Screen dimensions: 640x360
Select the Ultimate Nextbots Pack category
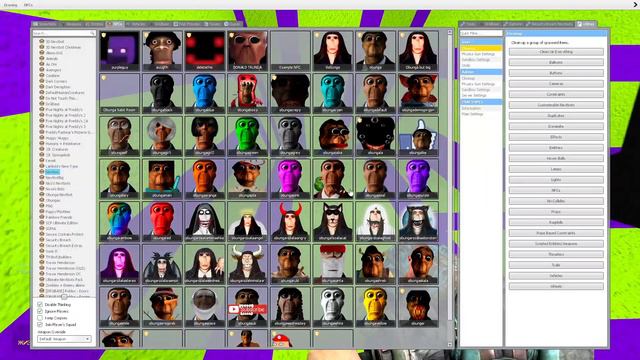coord(64,280)
